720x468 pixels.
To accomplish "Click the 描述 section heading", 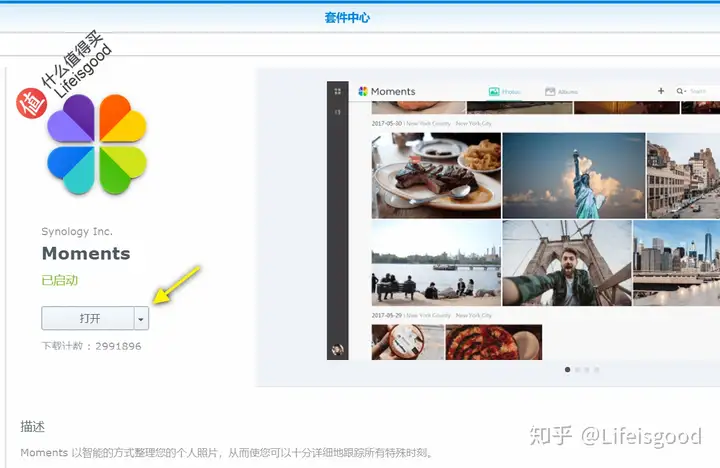I will pyautogui.click(x=33, y=427).
